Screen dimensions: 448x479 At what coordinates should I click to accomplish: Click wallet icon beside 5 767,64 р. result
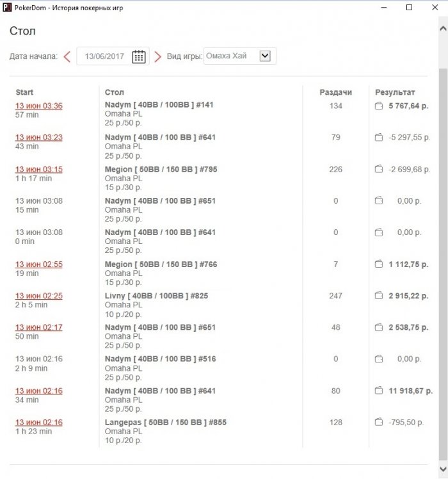(379, 106)
